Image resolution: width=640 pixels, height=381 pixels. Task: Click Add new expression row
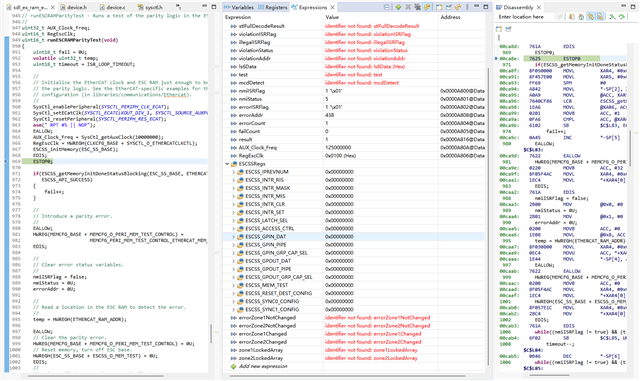[263, 366]
